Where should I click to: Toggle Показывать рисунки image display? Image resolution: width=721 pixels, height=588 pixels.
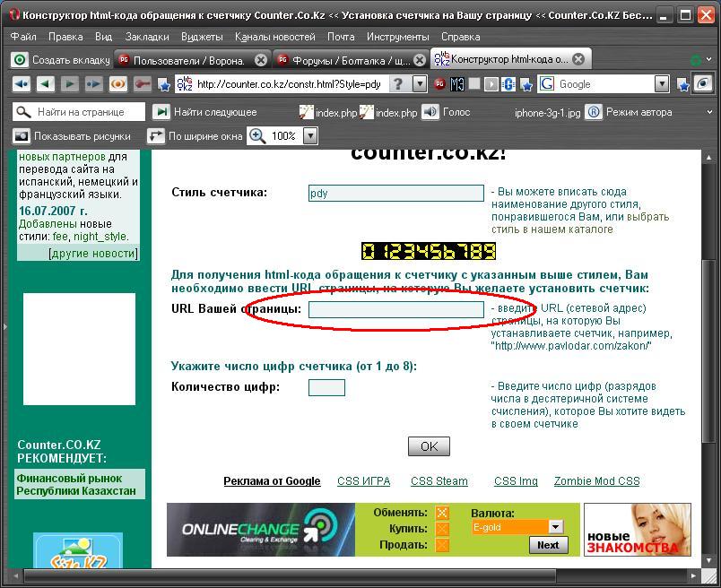72,136
